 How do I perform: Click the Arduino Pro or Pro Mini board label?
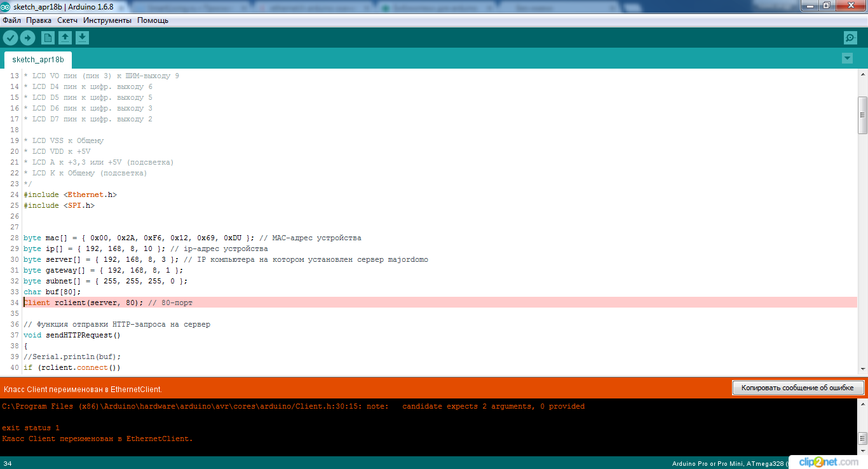729,463
